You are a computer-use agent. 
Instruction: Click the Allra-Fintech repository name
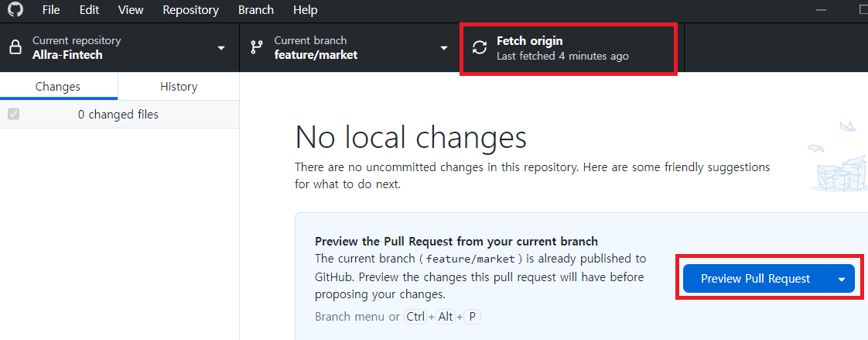67,55
